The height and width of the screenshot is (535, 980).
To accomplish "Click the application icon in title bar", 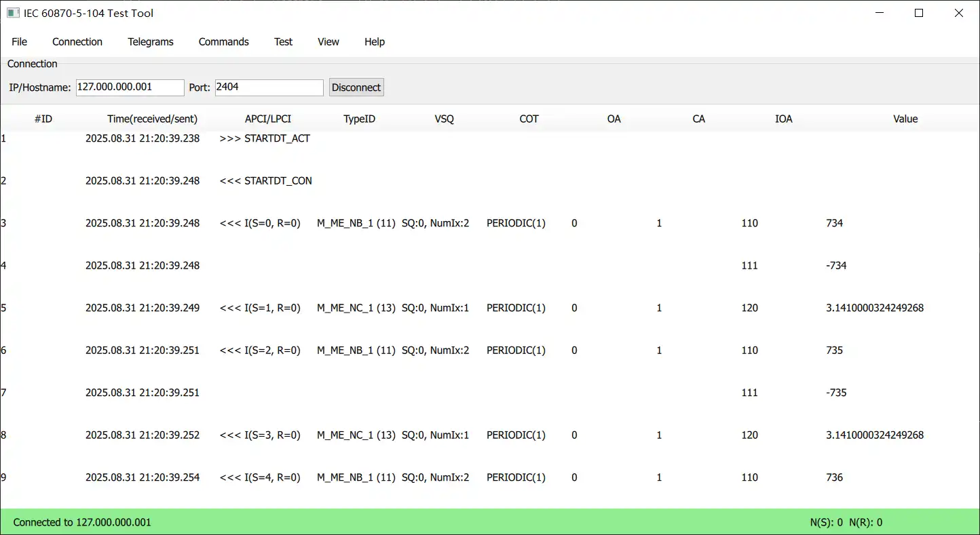I will click(13, 13).
